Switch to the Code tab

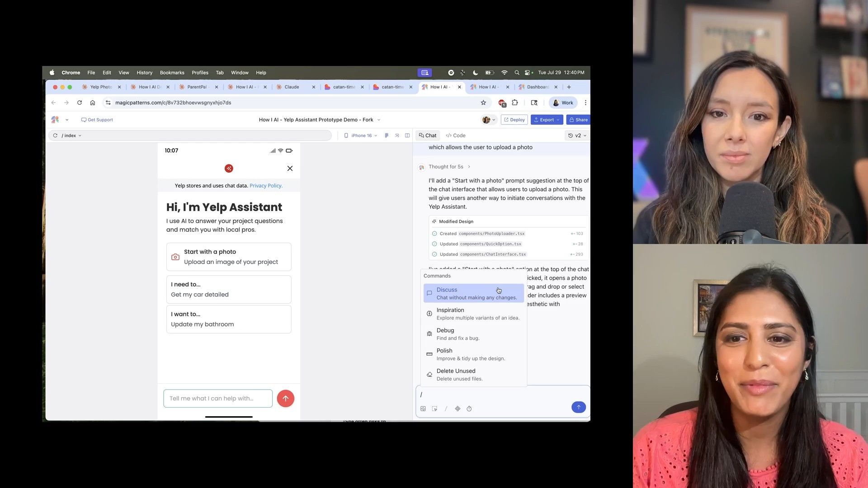[455, 136]
